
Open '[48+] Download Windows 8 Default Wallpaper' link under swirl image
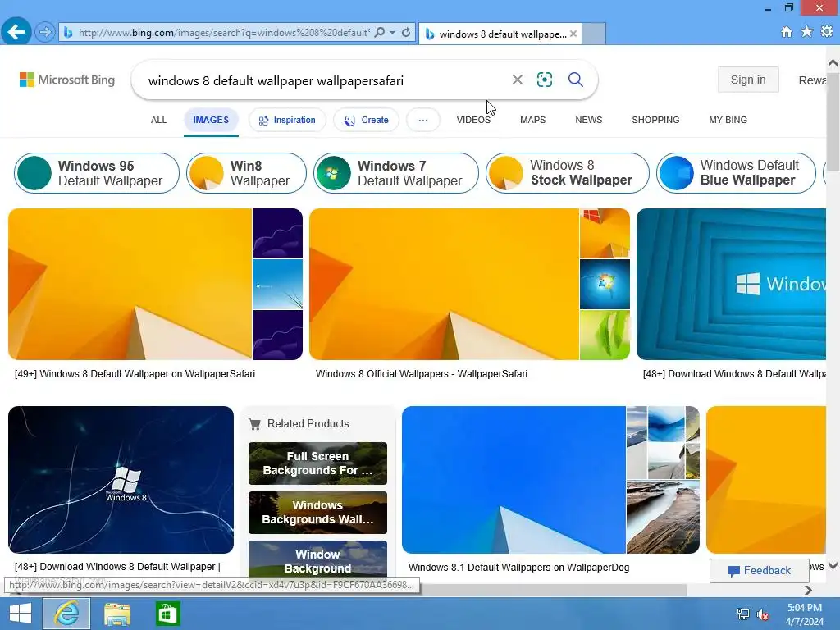(117, 567)
